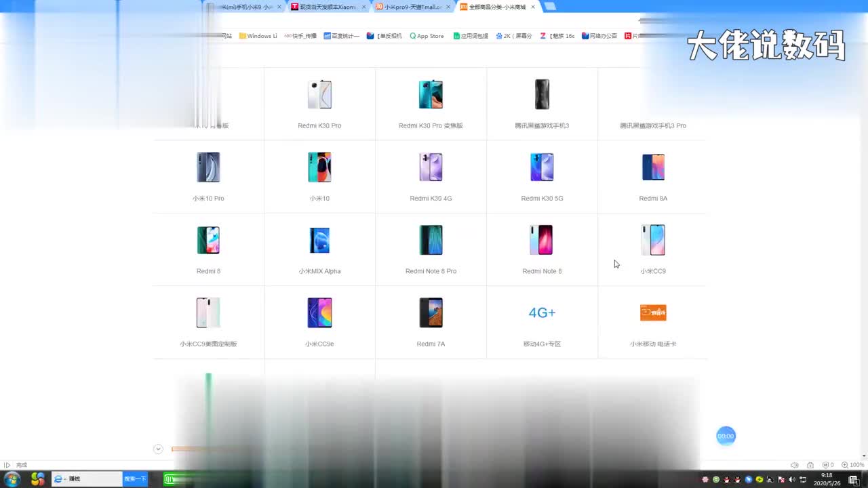Open the Windows Li bookmark folder
Viewport: 868px width, 488px height.
coord(258,36)
